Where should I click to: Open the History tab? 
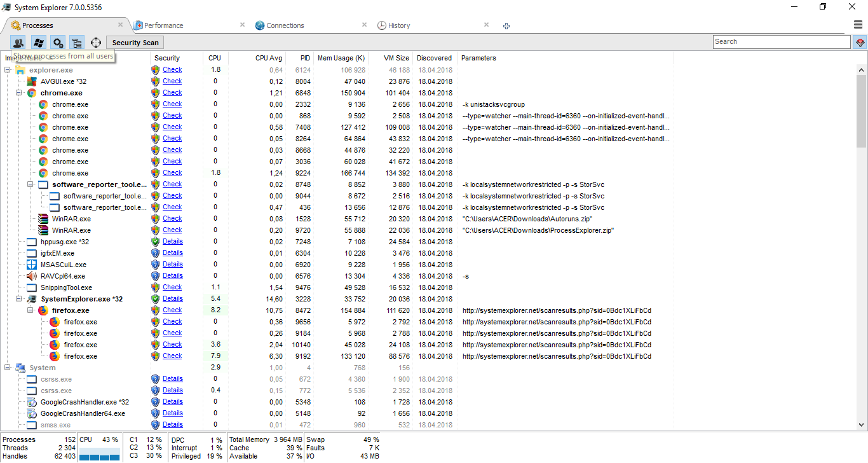[399, 25]
